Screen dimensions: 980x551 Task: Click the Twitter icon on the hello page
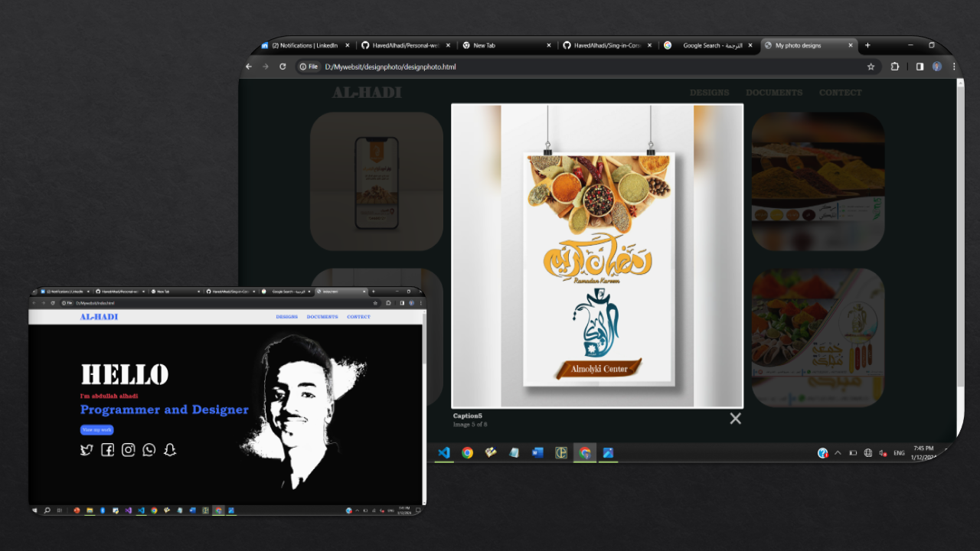(87, 450)
